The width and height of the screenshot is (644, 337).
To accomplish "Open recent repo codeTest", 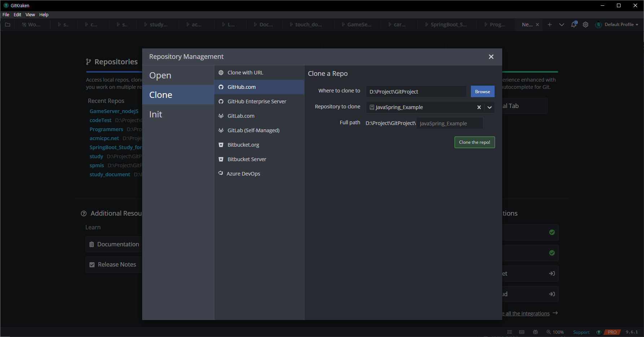I will (101, 120).
